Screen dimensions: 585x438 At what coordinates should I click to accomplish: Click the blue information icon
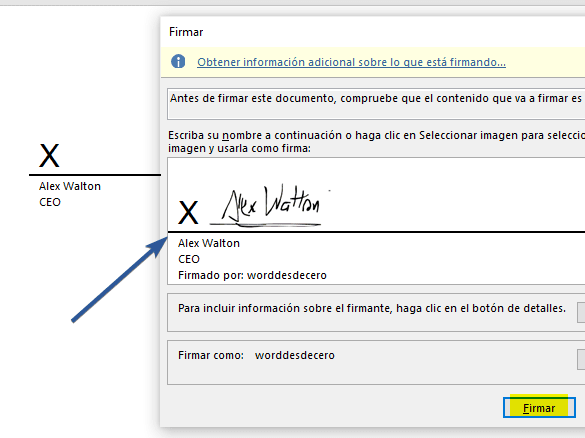pyautogui.click(x=178, y=62)
